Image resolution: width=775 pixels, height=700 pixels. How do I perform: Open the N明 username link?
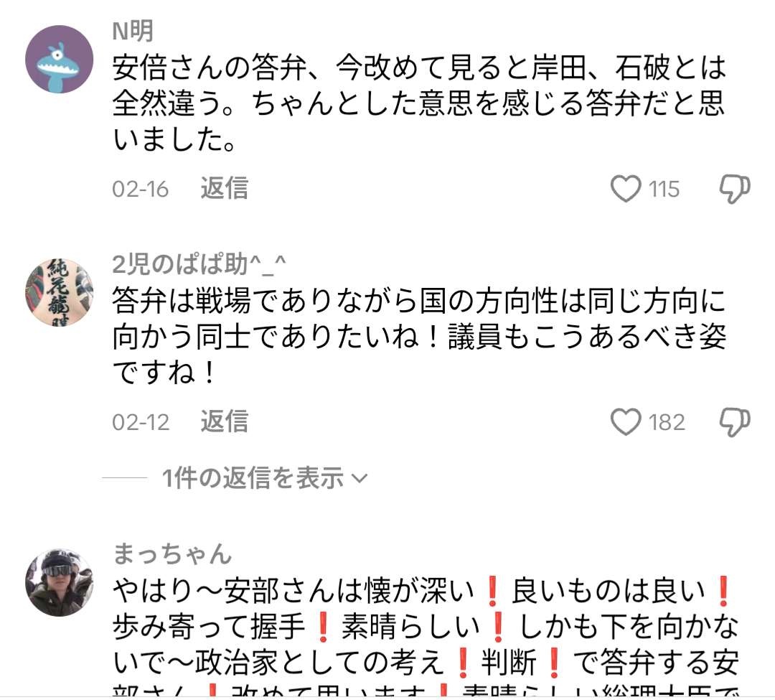click(x=133, y=31)
